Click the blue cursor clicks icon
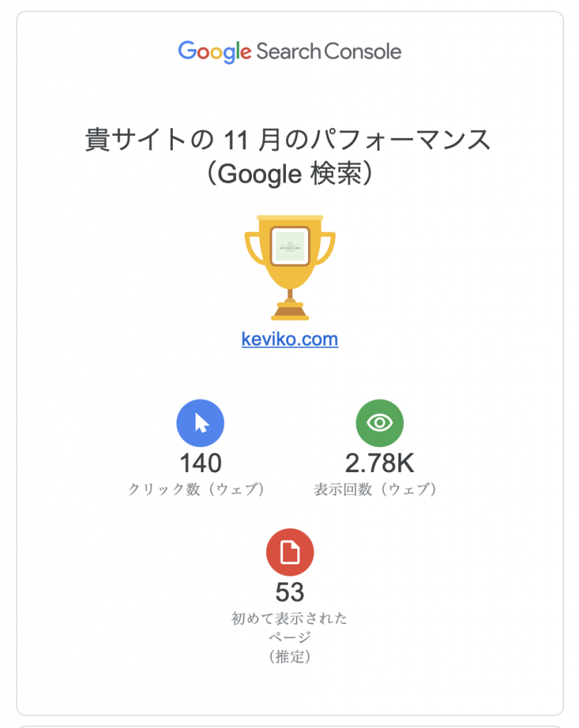579x728 pixels. pyautogui.click(x=201, y=424)
